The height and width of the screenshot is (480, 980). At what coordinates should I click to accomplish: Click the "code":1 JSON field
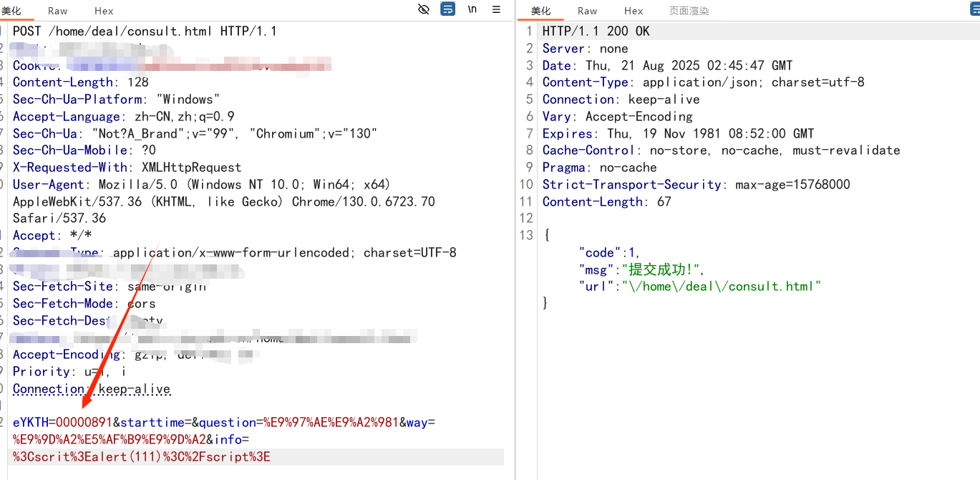pyautogui.click(x=610, y=253)
